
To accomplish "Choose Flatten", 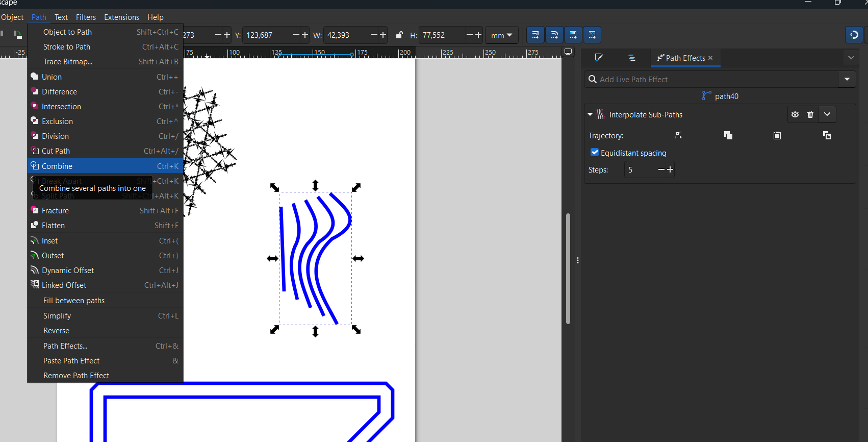I will [x=105, y=226].
